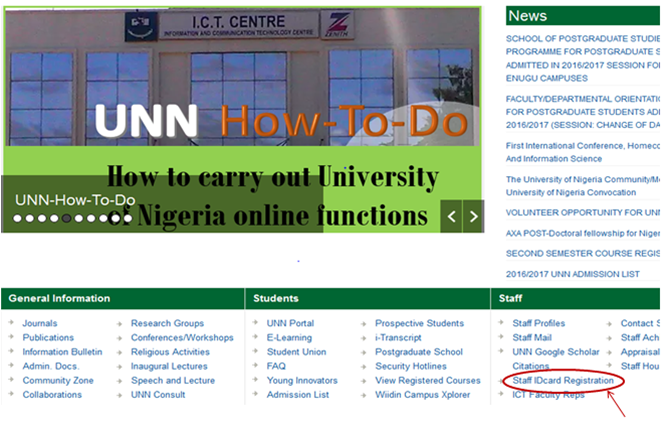
Task: Open Staff Profiles
Action: (x=539, y=324)
